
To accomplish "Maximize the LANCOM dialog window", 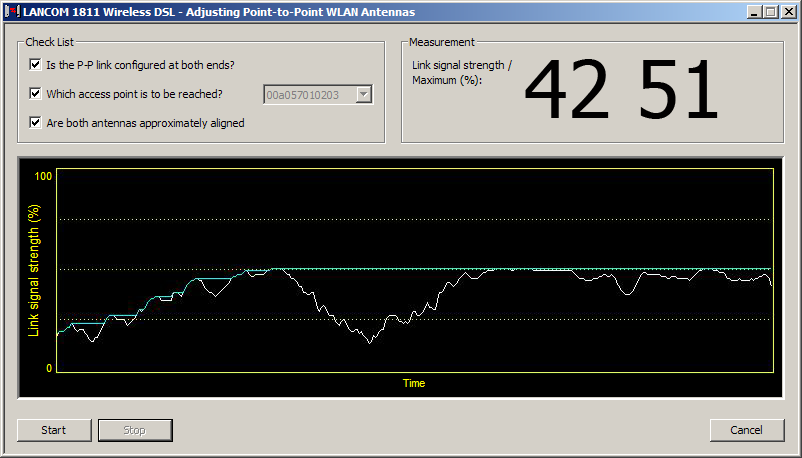I will [x=770, y=12].
